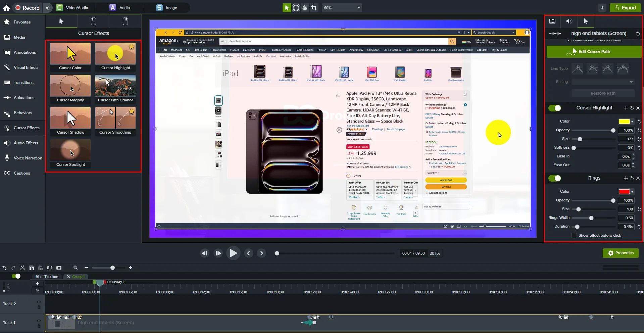
Task: Select the Cursor Magnify effect
Action: pyautogui.click(x=70, y=89)
